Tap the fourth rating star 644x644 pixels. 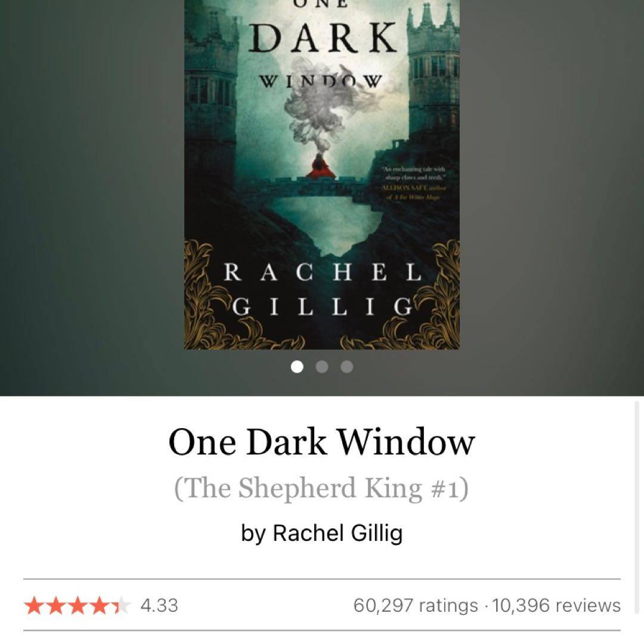point(98,606)
